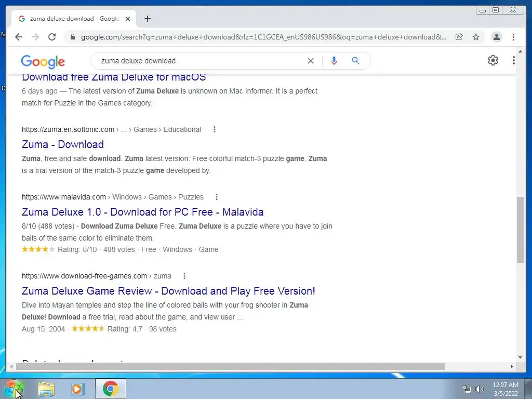Open the Chrome profile avatar
This screenshot has width=532, height=399.
[496, 37]
